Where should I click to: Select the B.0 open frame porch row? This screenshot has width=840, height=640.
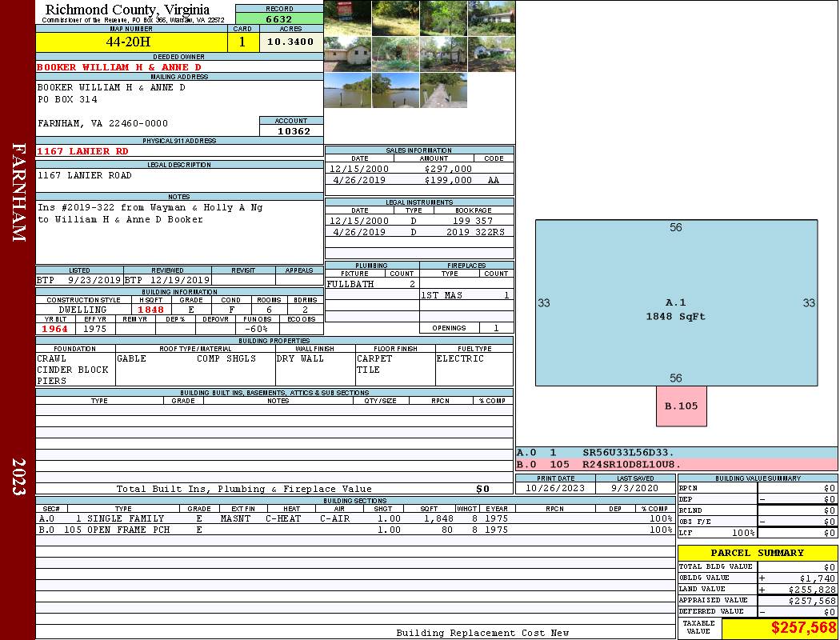point(354,530)
